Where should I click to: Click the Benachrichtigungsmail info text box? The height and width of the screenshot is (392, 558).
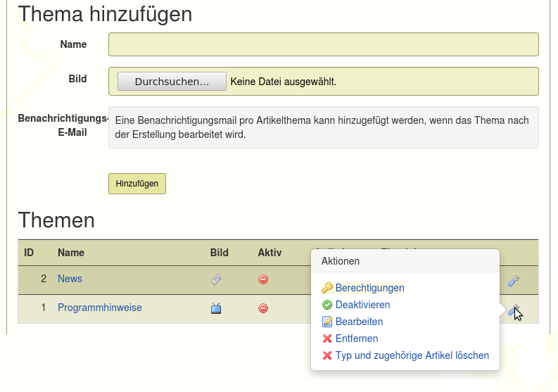pyautogui.click(x=324, y=127)
